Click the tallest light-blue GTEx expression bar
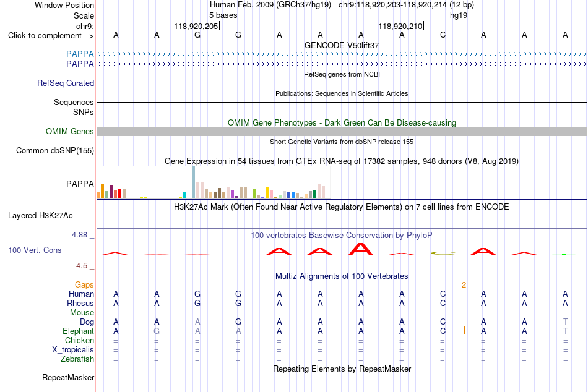The image size is (588, 392). coord(194,182)
